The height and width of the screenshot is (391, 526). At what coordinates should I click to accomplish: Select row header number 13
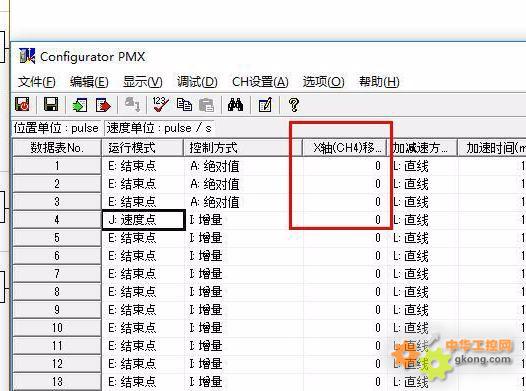tap(57, 382)
